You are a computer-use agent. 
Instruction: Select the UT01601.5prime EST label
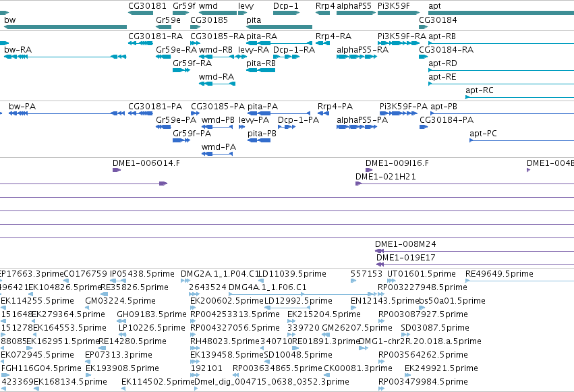click(x=422, y=273)
